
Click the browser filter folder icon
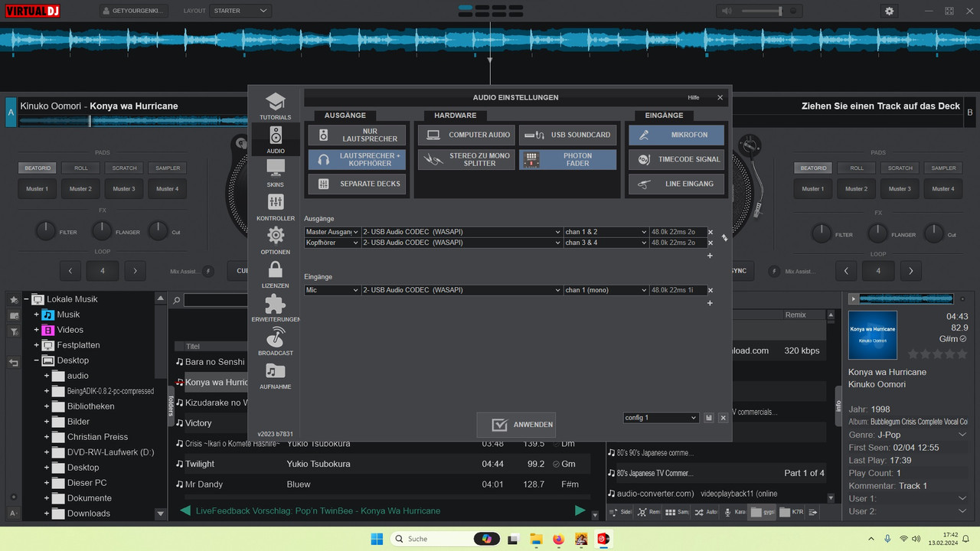tap(13, 331)
